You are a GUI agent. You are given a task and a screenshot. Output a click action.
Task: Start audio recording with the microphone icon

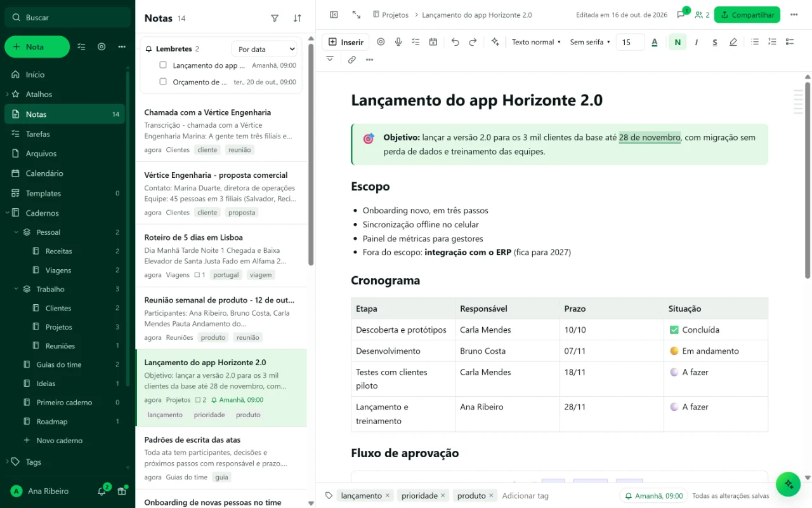[x=398, y=42]
